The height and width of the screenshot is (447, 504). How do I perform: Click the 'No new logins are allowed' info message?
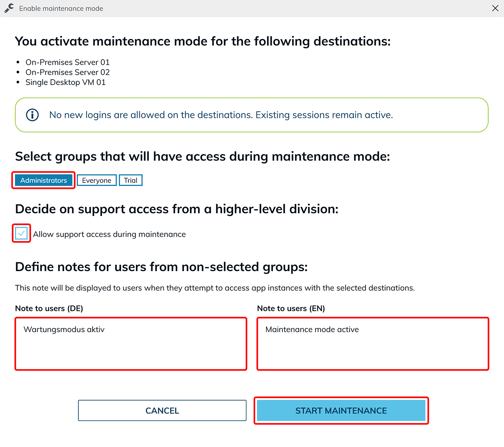coord(221,115)
